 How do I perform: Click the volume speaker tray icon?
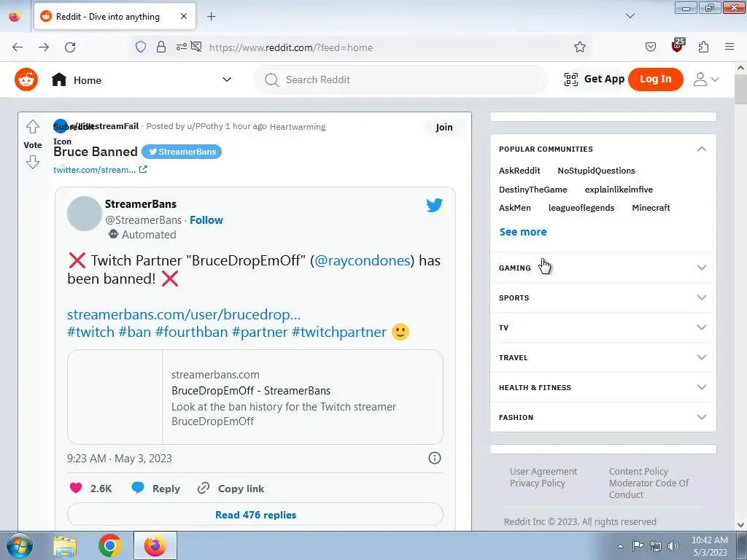673,546
